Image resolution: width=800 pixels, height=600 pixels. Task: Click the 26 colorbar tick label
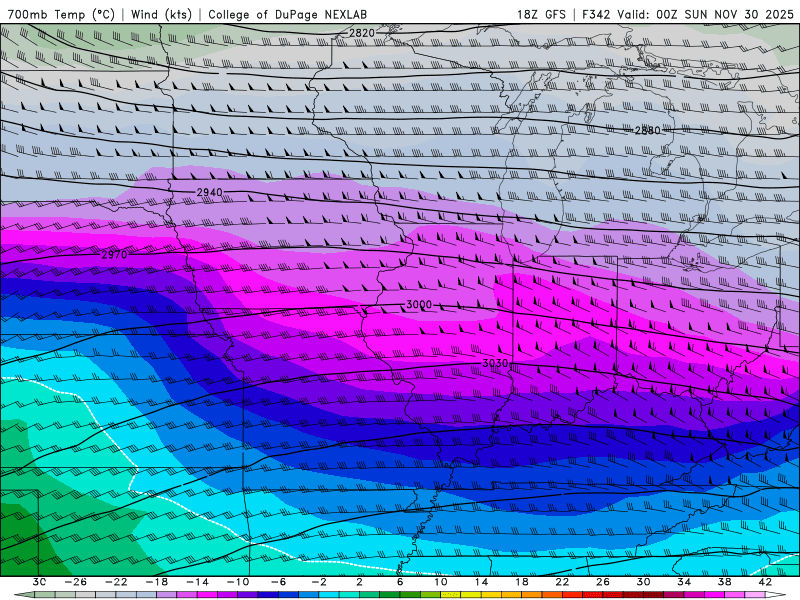click(x=603, y=582)
